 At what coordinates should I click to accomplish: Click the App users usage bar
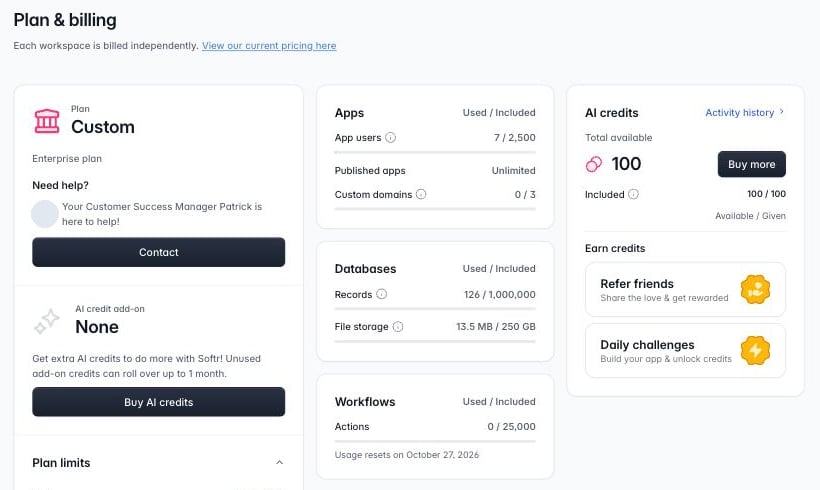tap(435, 152)
